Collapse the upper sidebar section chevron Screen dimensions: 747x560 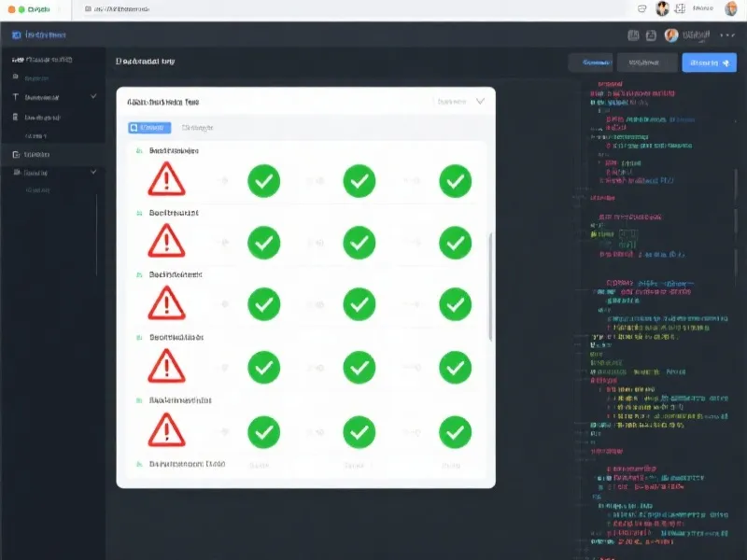(x=93, y=97)
